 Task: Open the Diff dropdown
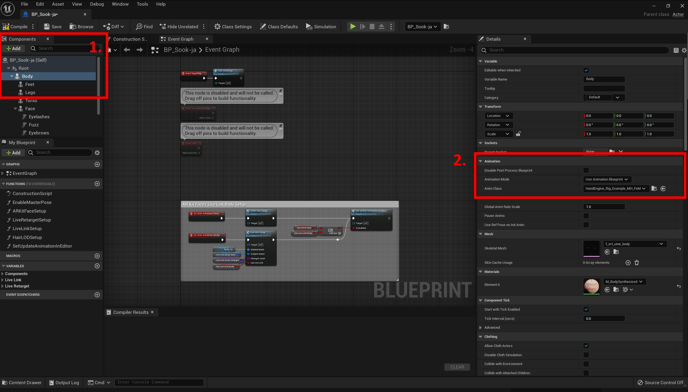coord(113,27)
